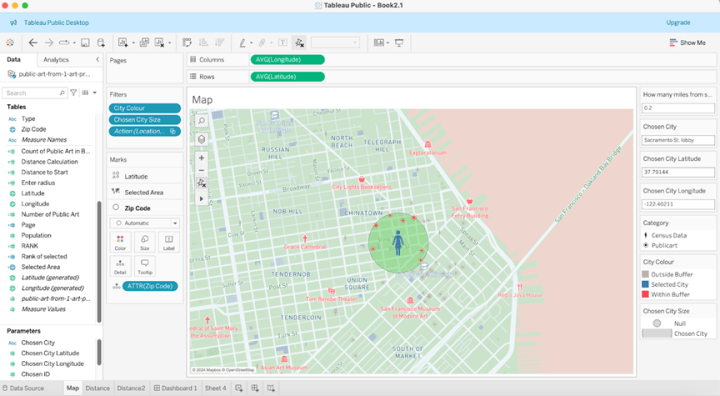720x396 pixels.
Task: Click the Selected City blue swatch
Action: [x=645, y=284]
